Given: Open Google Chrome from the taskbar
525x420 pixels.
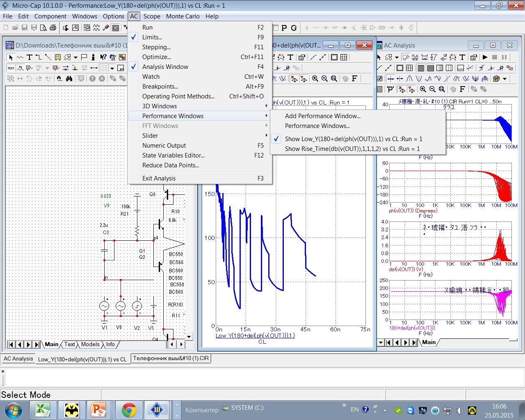Looking at the screenshot, I should point(129,410).
